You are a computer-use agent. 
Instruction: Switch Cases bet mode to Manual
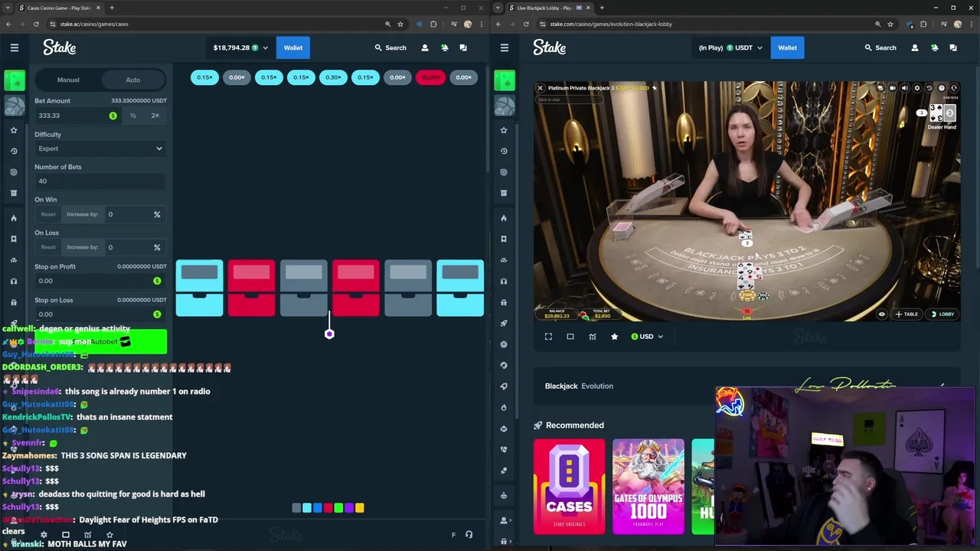pos(68,80)
